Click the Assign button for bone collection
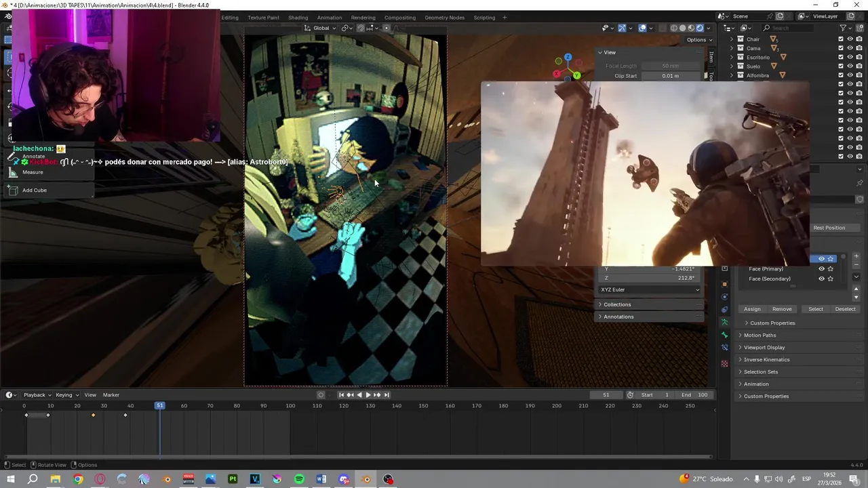The image size is (868, 488). click(x=752, y=309)
